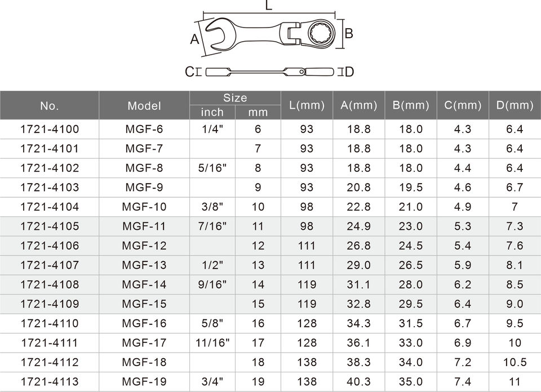Click the 10.5 value in the D(mm) column
The width and height of the screenshot is (541, 392).
click(515, 362)
